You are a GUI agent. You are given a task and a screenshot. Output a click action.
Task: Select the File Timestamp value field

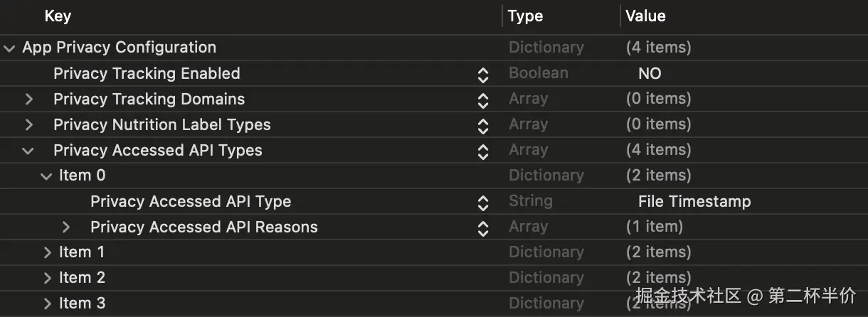tap(694, 202)
